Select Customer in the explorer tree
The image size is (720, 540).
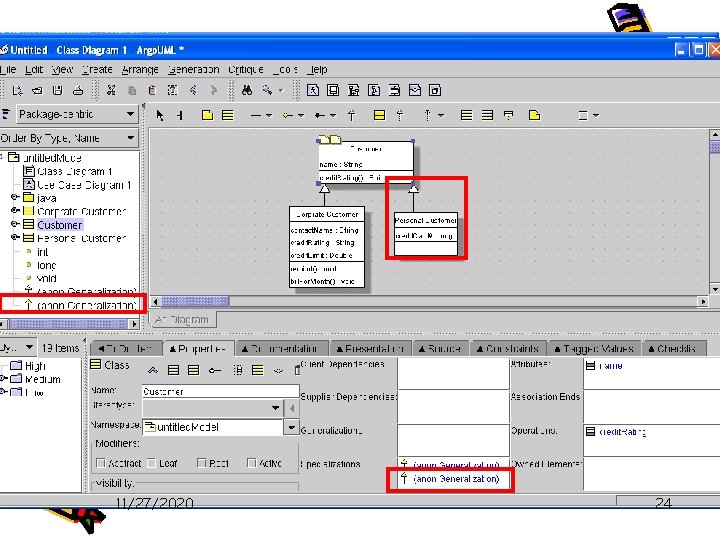coord(60,225)
